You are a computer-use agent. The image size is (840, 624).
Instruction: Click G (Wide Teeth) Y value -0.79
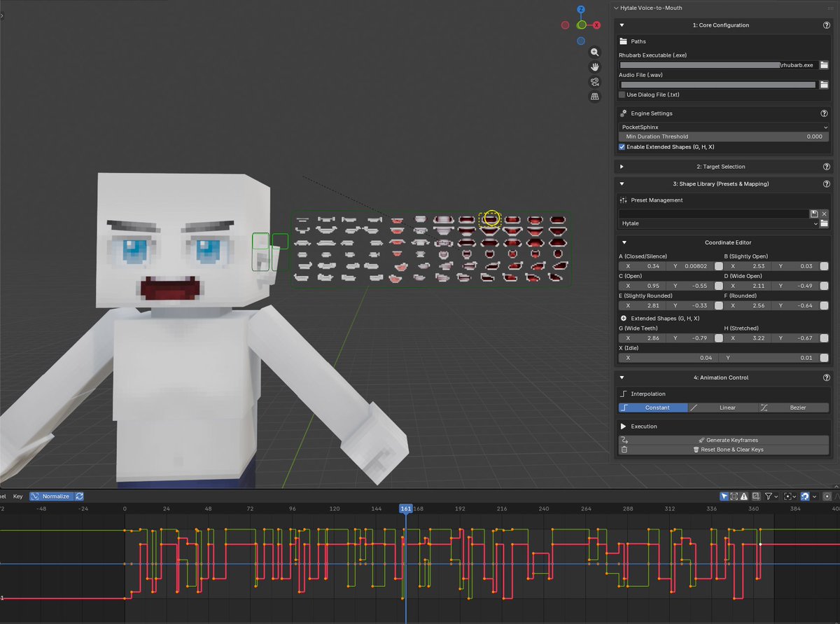(689, 338)
